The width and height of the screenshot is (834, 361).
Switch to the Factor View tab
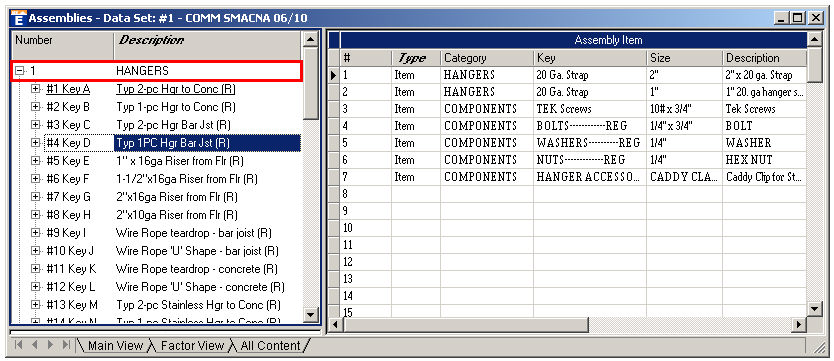point(192,346)
